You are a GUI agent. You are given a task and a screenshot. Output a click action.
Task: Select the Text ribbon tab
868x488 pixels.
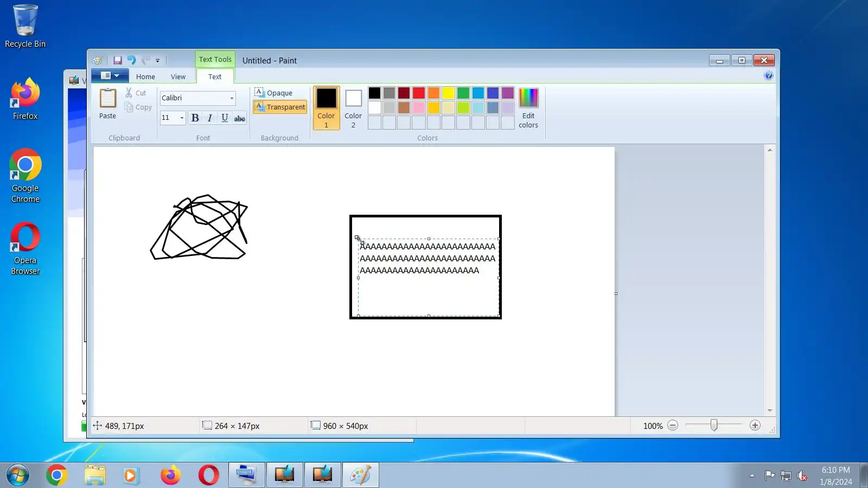pos(215,76)
